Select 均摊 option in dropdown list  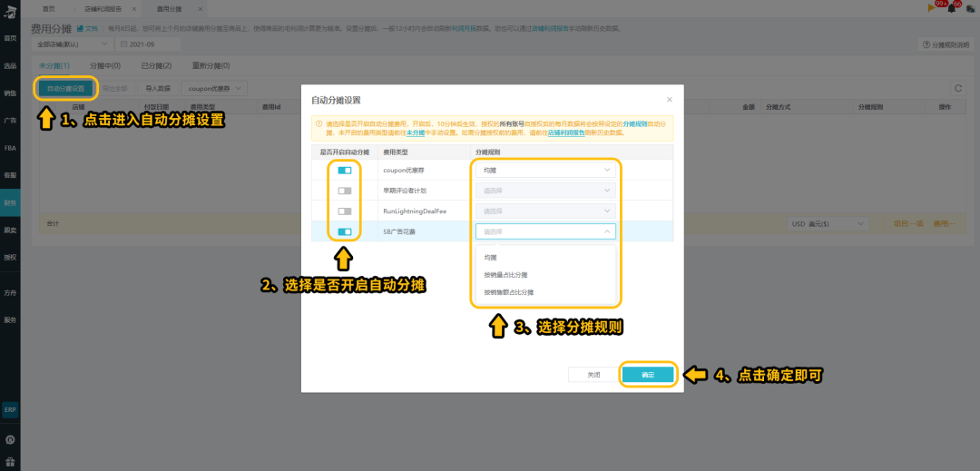(545, 258)
